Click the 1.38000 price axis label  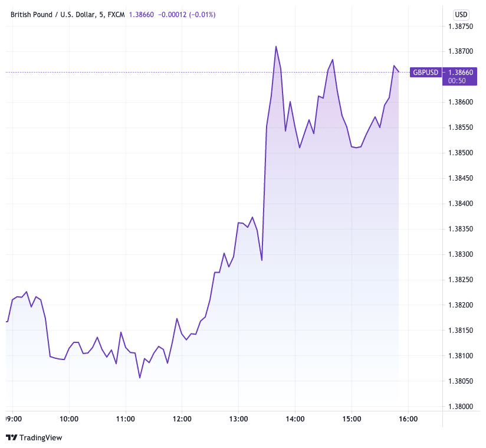tap(461, 407)
